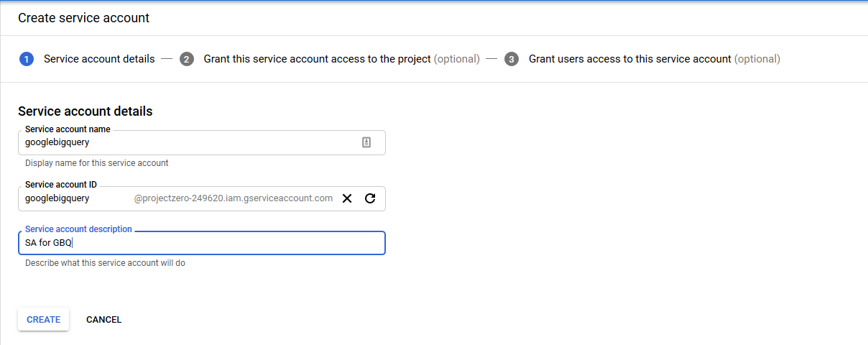Clear the Service account ID with X icon
Screen dimensions: 868x345
click(347, 198)
